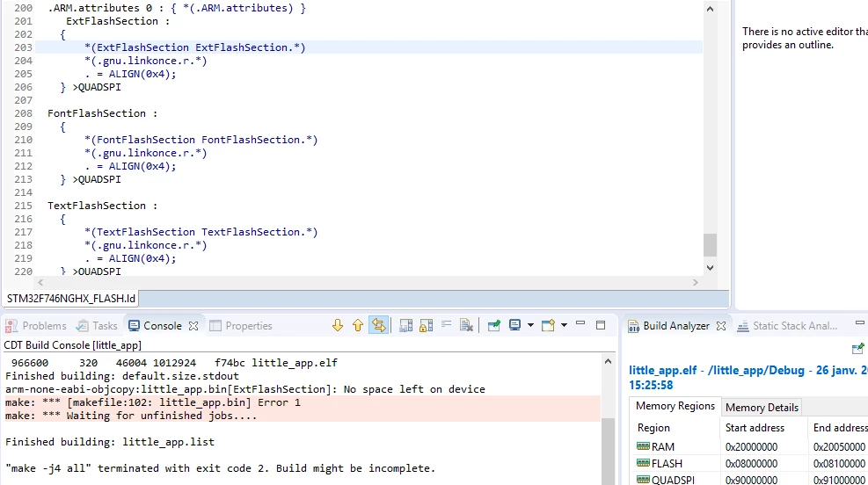Click the Region column header
This screenshot has width=868, height=485.
coord(653,428)
